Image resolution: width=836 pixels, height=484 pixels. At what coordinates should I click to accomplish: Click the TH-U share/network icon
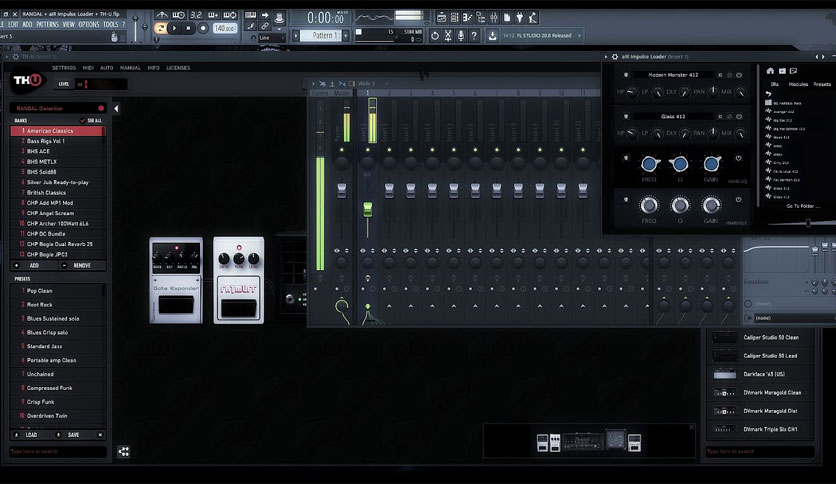point(124,452)
